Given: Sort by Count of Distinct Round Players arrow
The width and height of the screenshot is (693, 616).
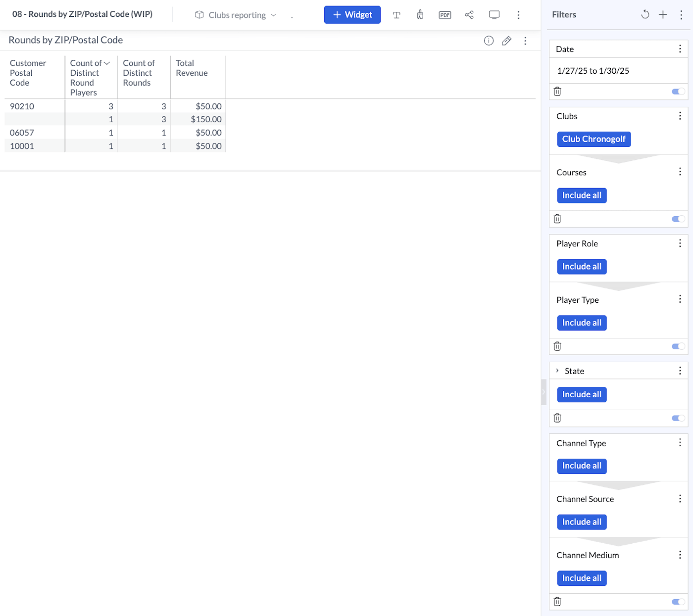Looking at the screenshot, I should tap(106, 63).
